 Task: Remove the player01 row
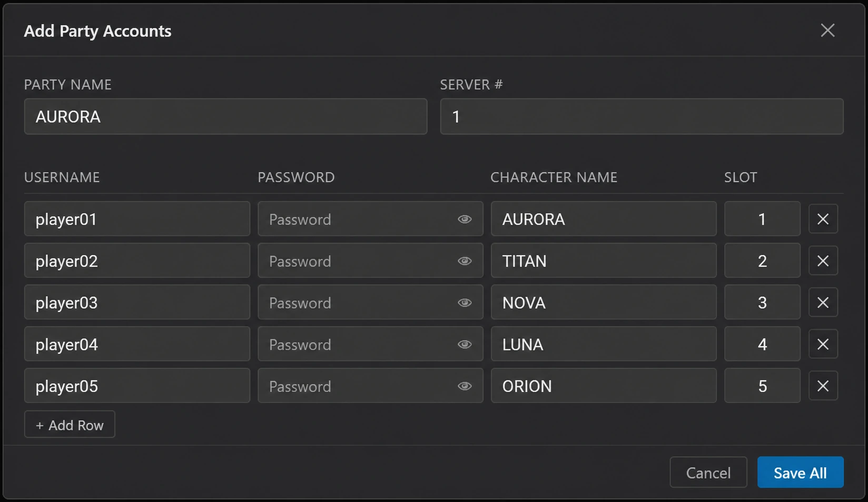coord(823,219)
